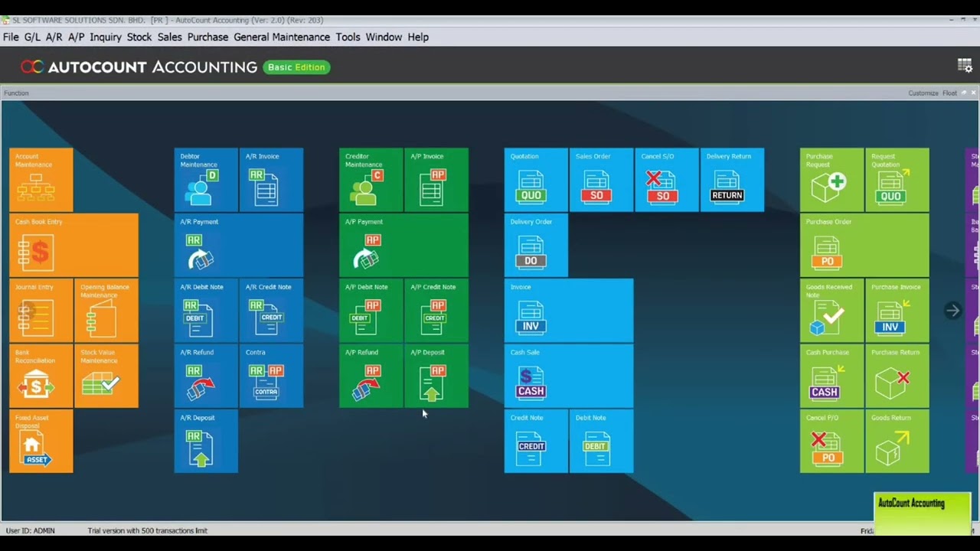Open the A/P Payment tile
The image size is (980, 551).
pos(403,245)
